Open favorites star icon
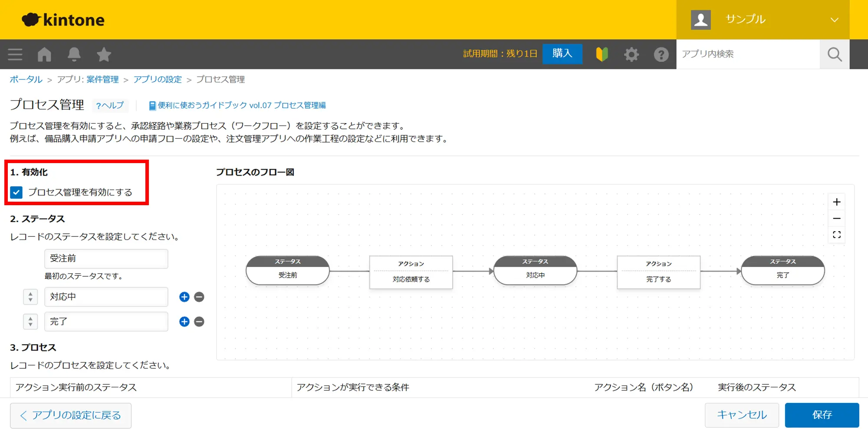This screenshot has width=868, height=429. point(104,55)
